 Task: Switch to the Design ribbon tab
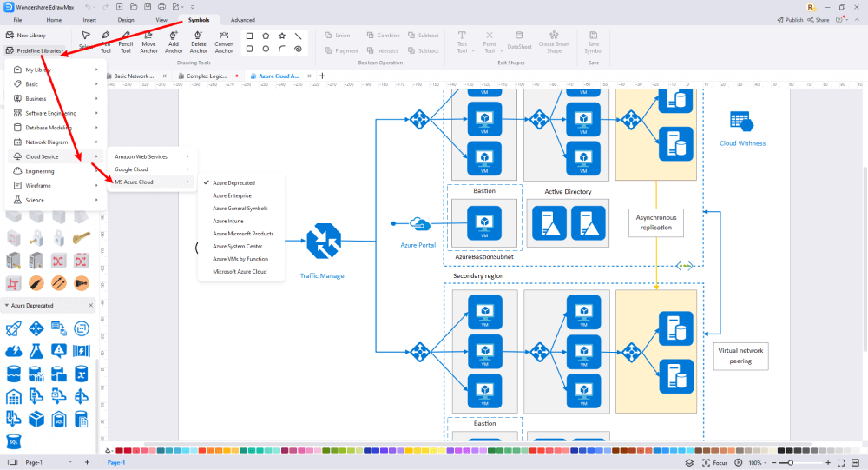[x=126, y=20]
